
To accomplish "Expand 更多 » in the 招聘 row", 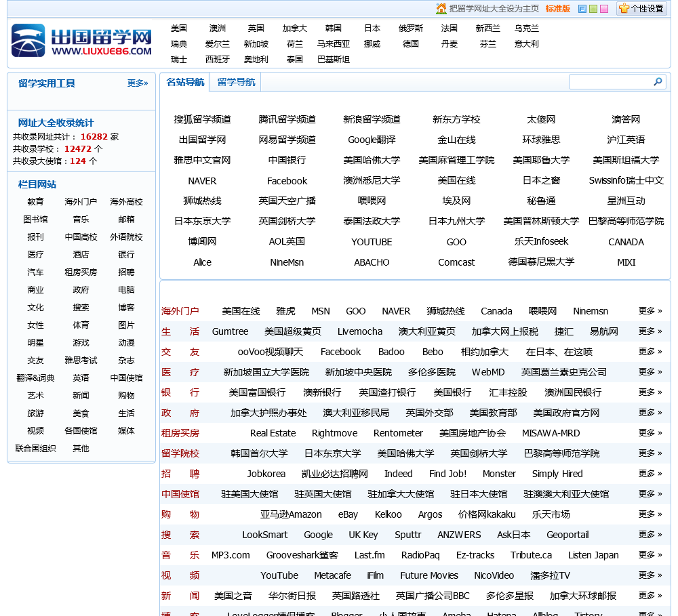I will (650, 473).
